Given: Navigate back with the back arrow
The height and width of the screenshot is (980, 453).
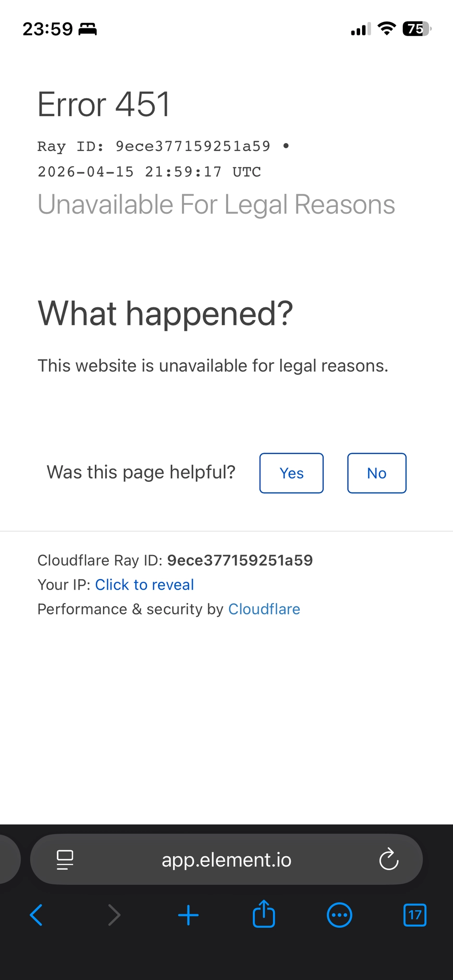Looking at the screenshot, I should point(36,915).
